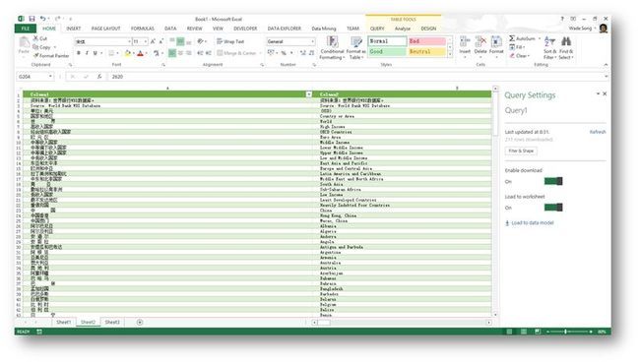The image size is (640, 364).
Task: Click the Cut command
Action: tap(40, 38)
